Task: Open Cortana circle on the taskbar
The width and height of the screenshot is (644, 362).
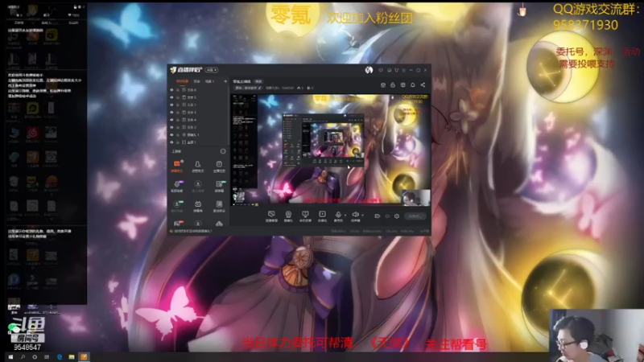Action: coord(35,357)
